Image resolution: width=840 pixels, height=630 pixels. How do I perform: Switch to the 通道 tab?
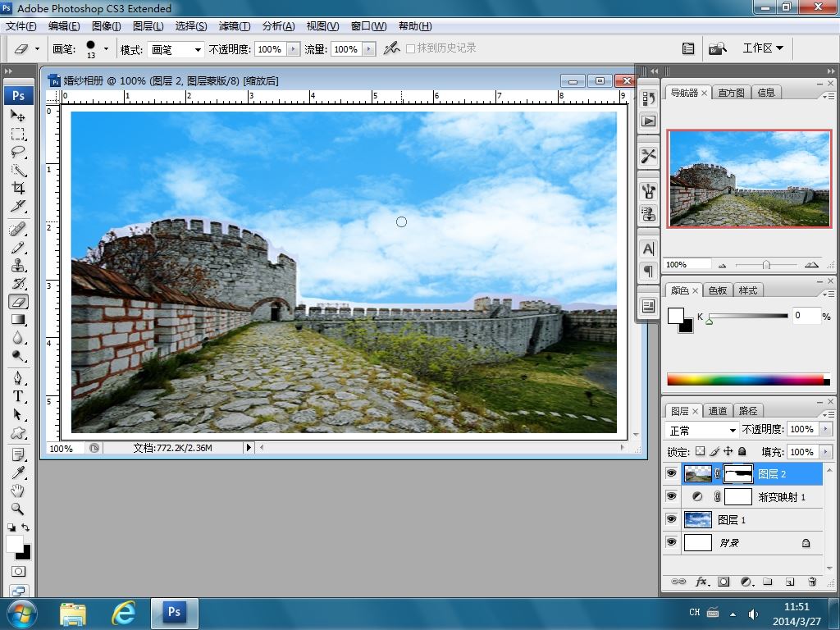click(x=717, y=411)
